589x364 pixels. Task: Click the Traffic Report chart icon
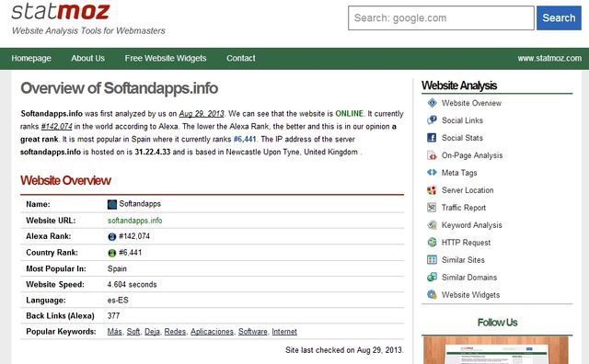pos(432,208)
